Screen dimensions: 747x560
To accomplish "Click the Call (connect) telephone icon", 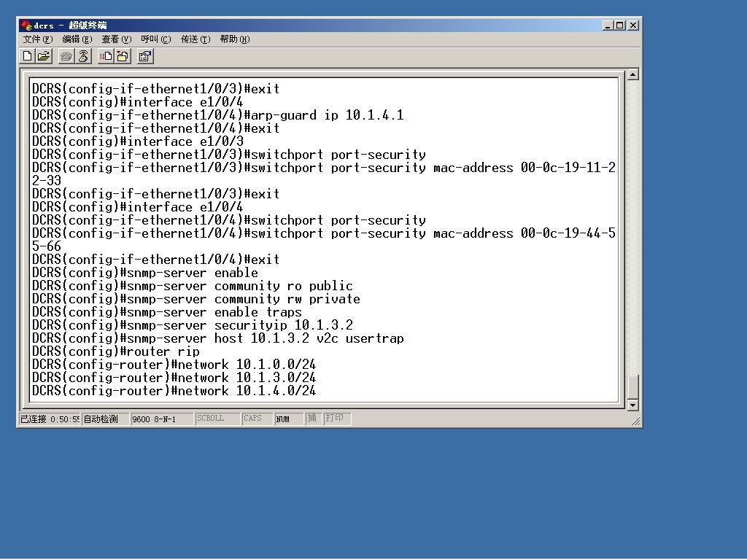I will pyautogui.click(x=66, y=57).
